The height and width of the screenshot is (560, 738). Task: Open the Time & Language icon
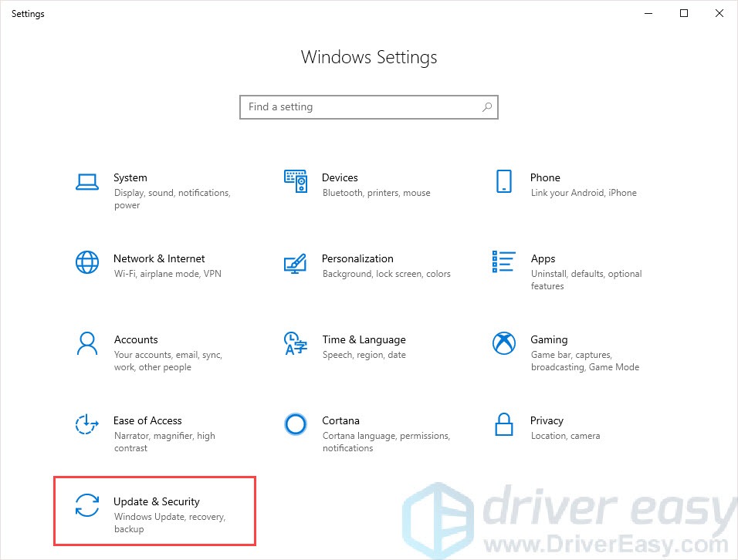tap(296, 343)
